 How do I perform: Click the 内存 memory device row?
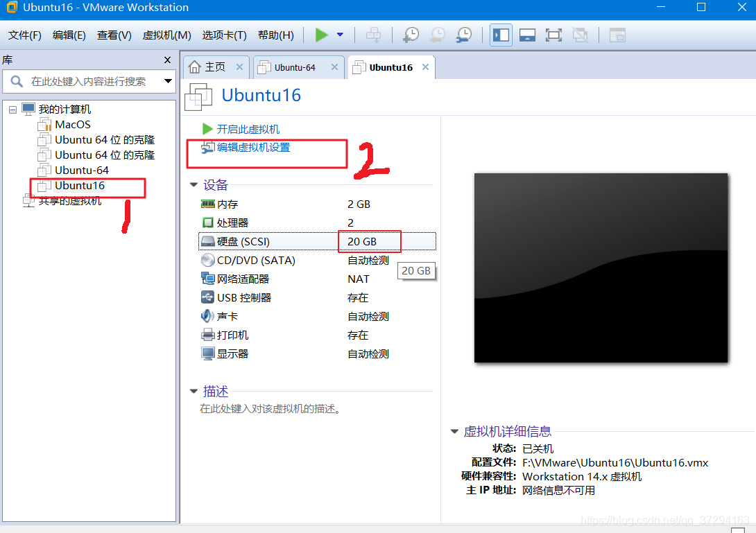click(x=317, y=204)
